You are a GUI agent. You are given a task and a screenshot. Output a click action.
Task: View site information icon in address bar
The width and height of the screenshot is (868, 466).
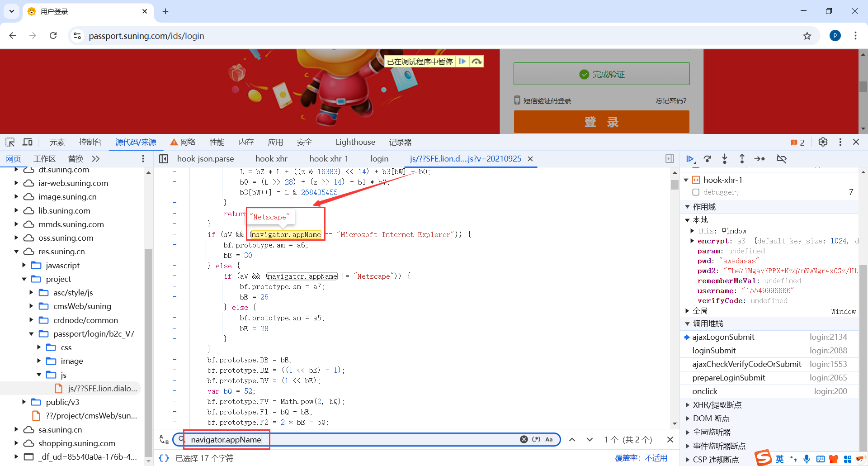pos(77,36)
